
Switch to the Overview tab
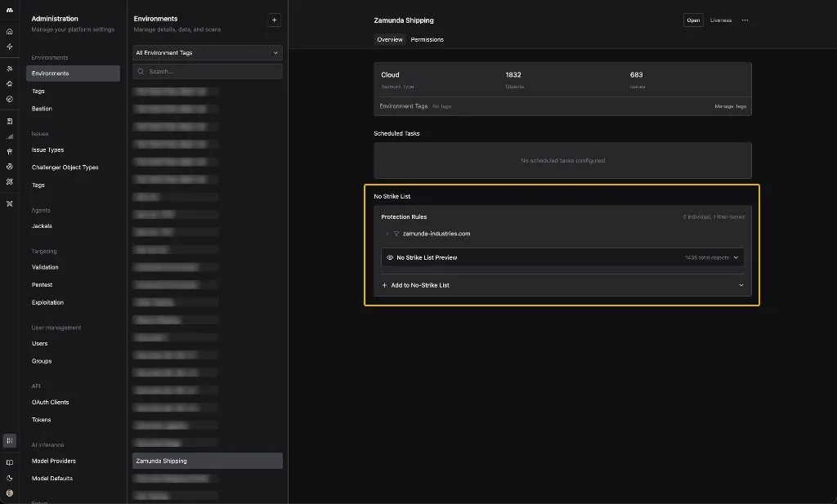[x=390, y=39]
